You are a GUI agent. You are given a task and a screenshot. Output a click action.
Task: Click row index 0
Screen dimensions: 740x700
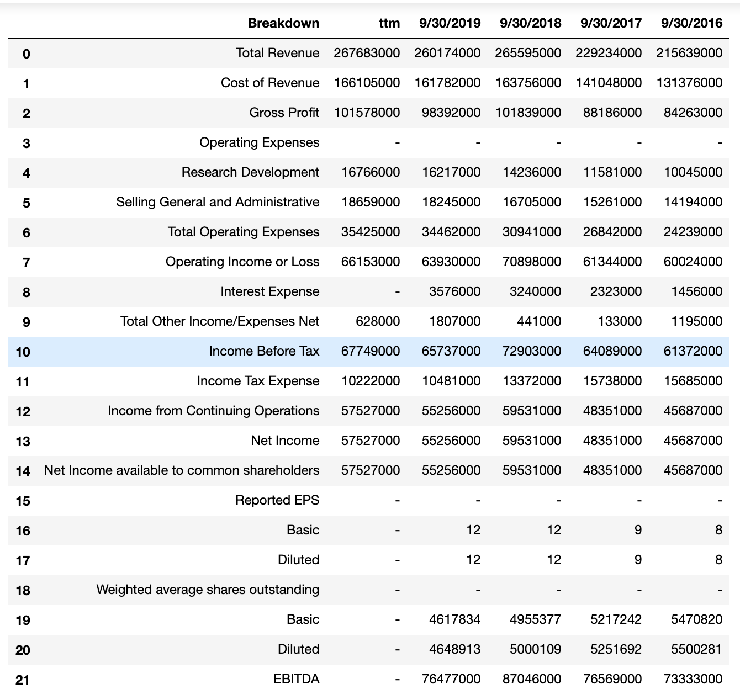[x=27, y=54]
